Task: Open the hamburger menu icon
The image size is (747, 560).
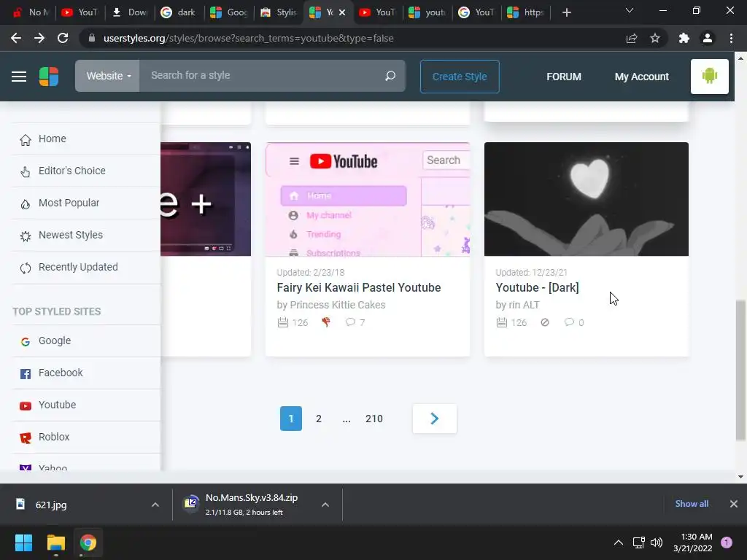Action: (x=18, y=76)
